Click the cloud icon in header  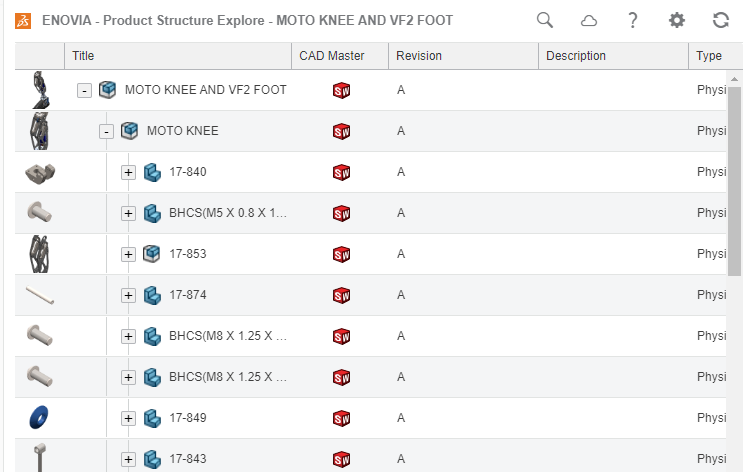pos(589,21)
